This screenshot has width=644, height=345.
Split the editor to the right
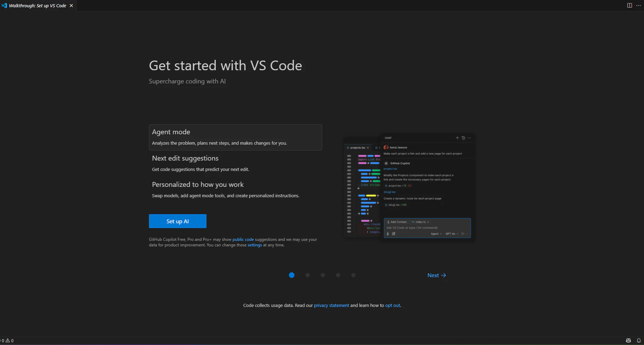[x=629, y=6]
